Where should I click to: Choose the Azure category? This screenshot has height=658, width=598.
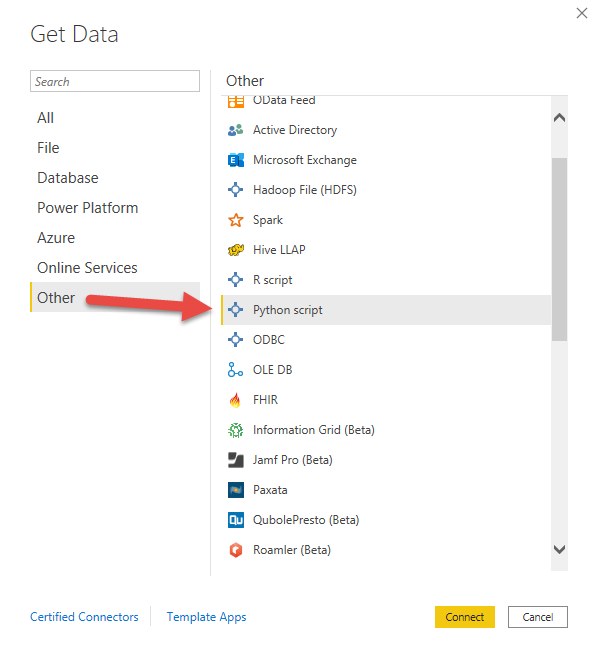56,238
